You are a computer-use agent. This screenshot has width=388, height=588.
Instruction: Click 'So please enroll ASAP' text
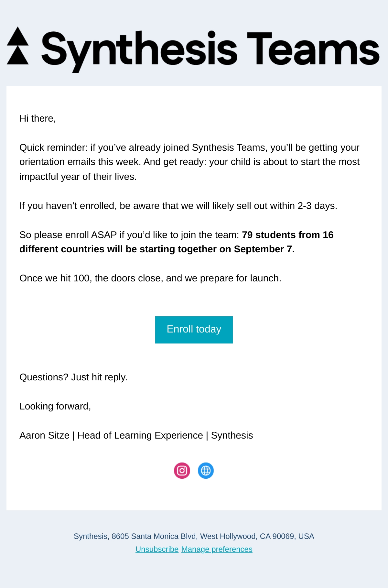click(x=68, y=235)
